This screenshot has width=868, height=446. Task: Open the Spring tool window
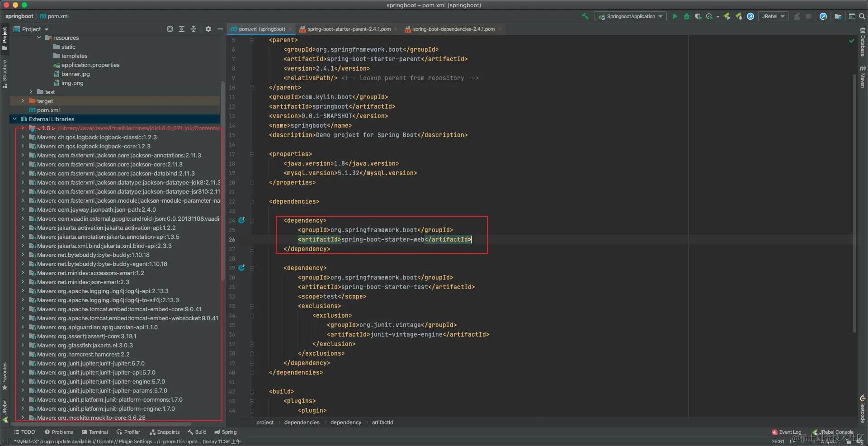(226, 432)
